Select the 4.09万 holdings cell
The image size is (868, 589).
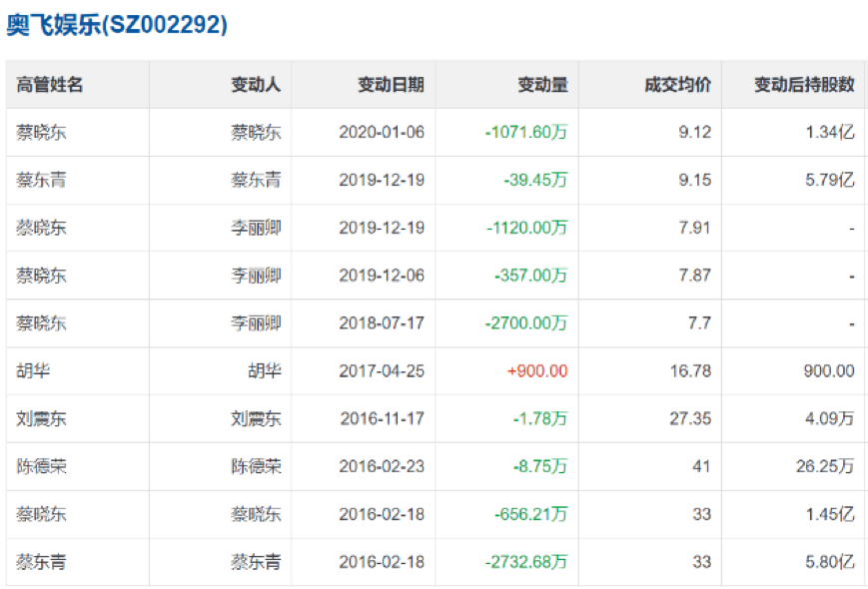pos(830,418)
